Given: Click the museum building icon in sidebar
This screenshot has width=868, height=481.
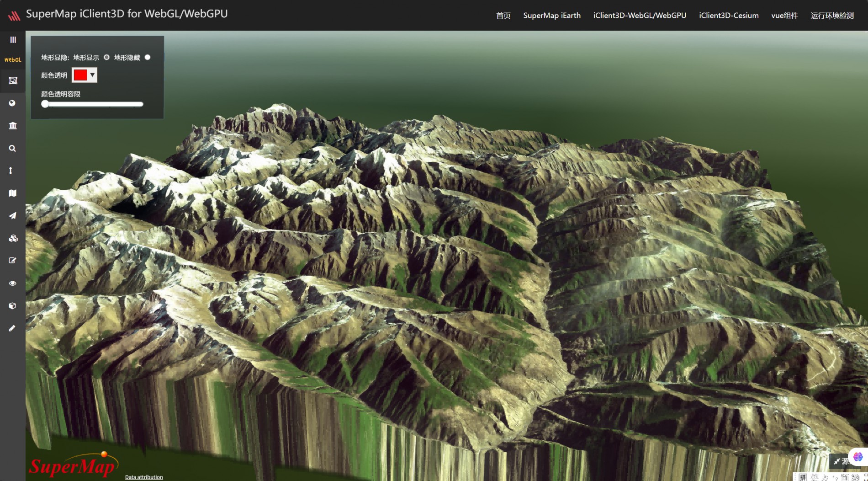Looking at the screenshot, I should [13, 126].
